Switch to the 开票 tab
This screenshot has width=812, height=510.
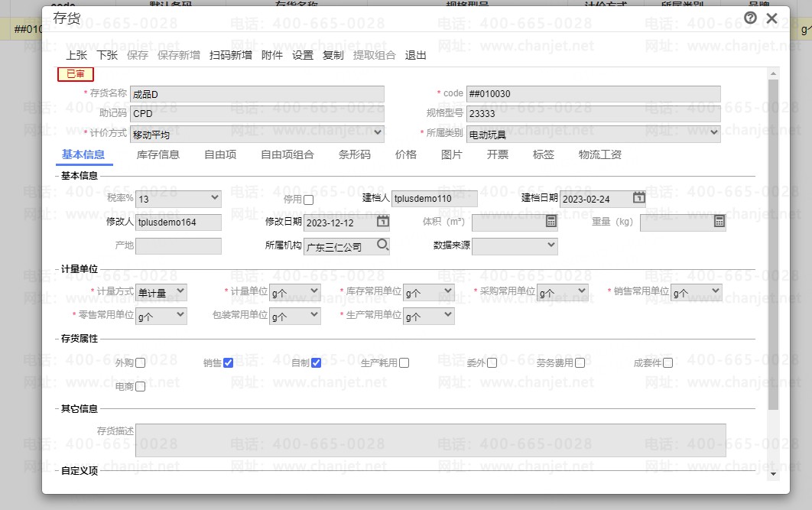click(x=498, y=154)
